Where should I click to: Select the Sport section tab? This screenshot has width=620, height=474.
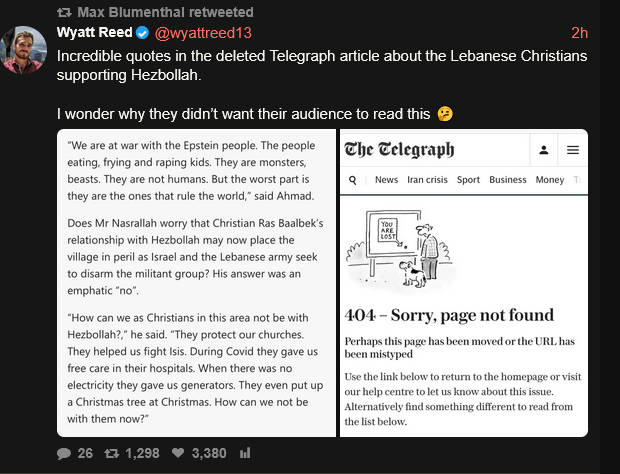coord(468,179)
